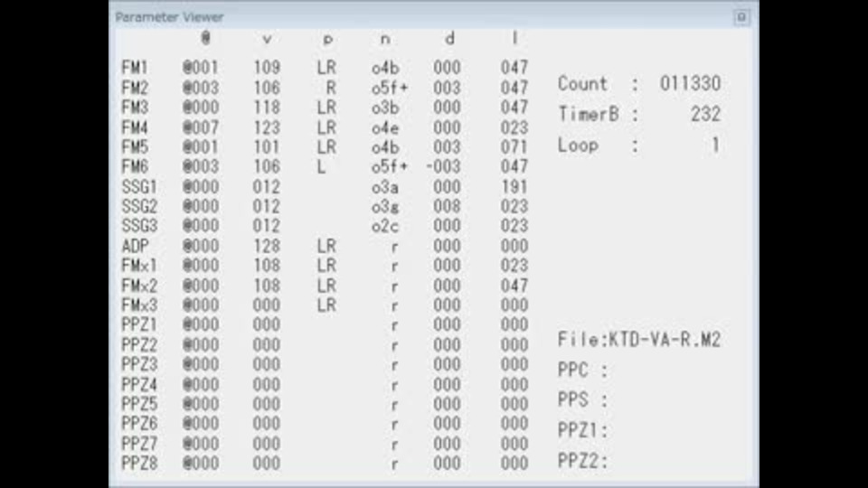868x488 pixels.
Task: Click the PPZ4 channel row label
Action: [x=139, y=384]
